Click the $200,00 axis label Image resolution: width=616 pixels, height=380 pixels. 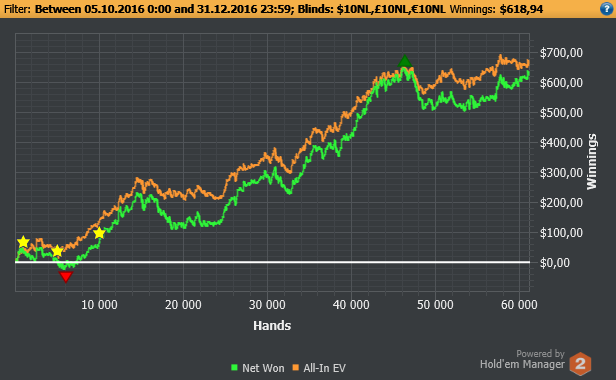pos(561,203)
